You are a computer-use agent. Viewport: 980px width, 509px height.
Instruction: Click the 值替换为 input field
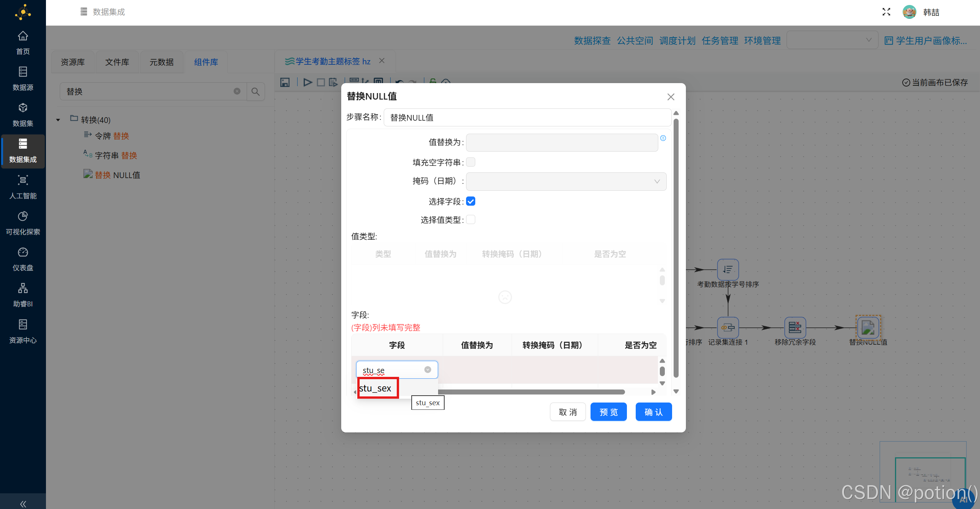pyautogui.click(x=562, y=142)
